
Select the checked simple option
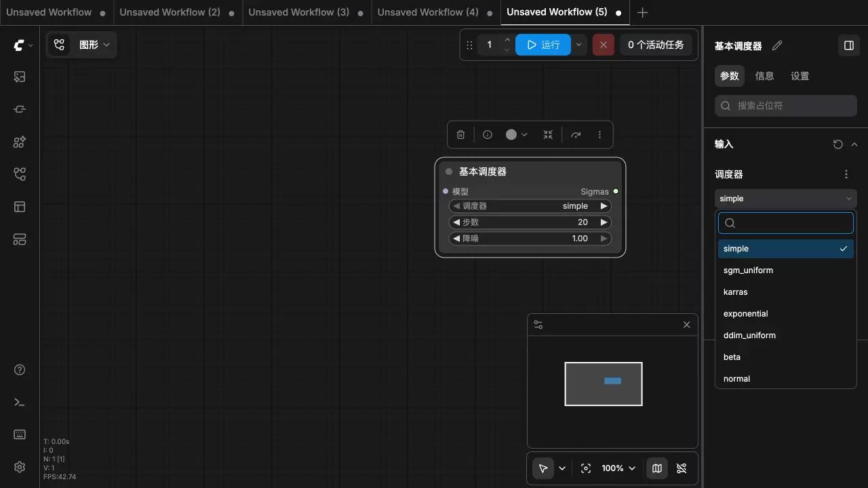point(786,249)
